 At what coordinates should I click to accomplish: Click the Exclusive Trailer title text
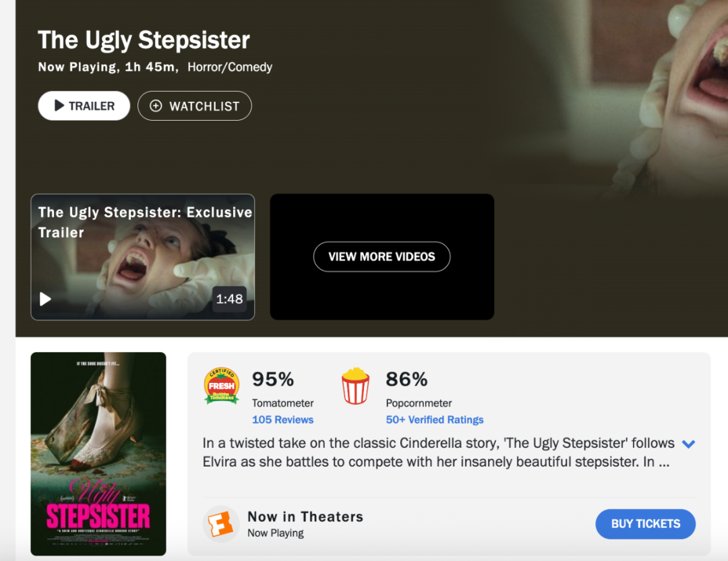click(145, 222)
